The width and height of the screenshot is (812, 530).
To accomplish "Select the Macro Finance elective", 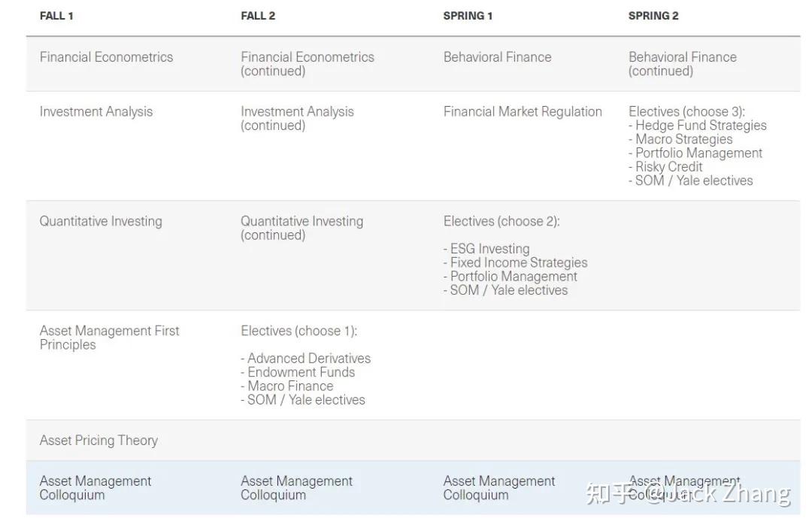I will tap(290, 386).
